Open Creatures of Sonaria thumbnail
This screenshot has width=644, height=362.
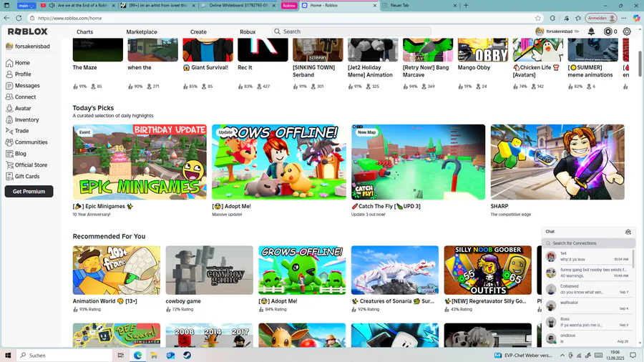coord(395,270)
